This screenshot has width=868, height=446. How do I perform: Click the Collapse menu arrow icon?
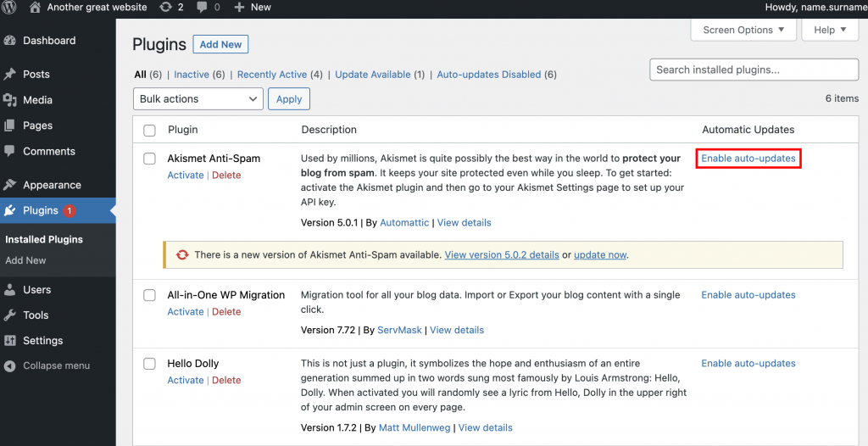coord(10,366)
